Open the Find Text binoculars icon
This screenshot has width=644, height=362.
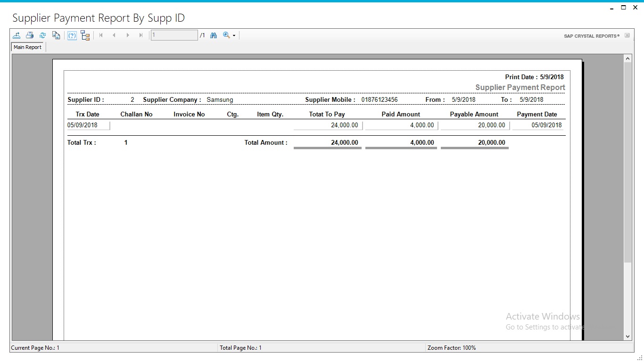[213, 35]
